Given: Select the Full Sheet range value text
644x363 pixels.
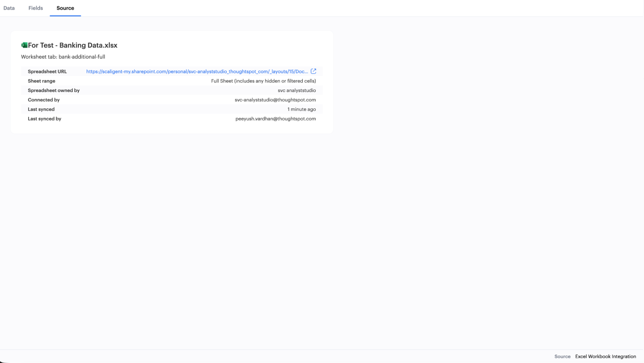Looking at the screenshot, I should (x=263, y=81).
